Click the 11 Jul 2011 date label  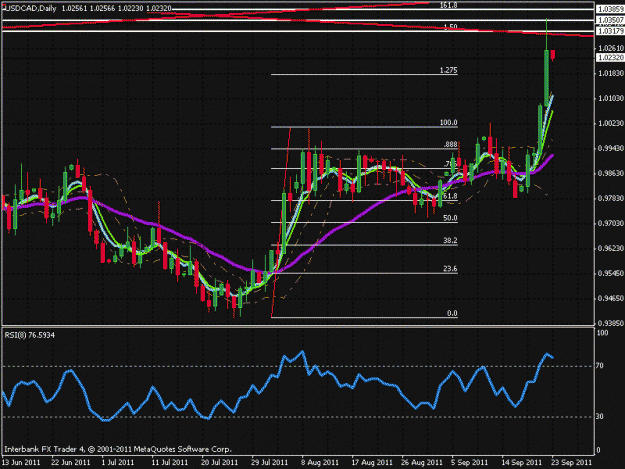coord(170,462)
